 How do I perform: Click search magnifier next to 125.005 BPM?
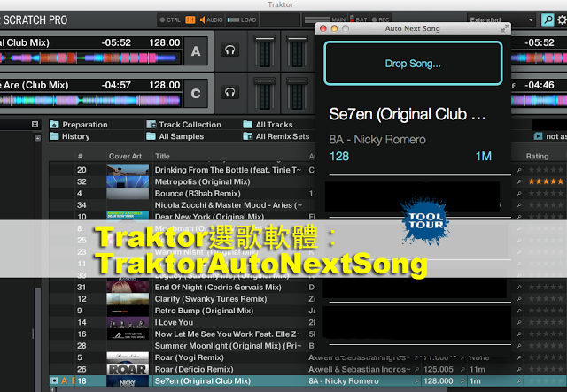462,369
